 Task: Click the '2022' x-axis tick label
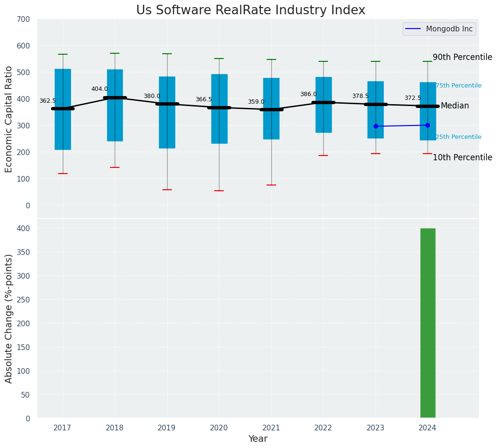(323, 428)
